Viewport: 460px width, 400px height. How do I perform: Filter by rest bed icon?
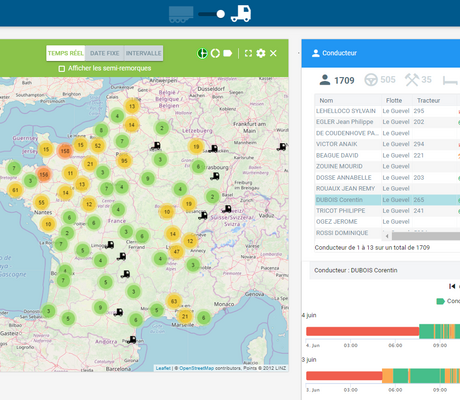[x=450, y=80]
